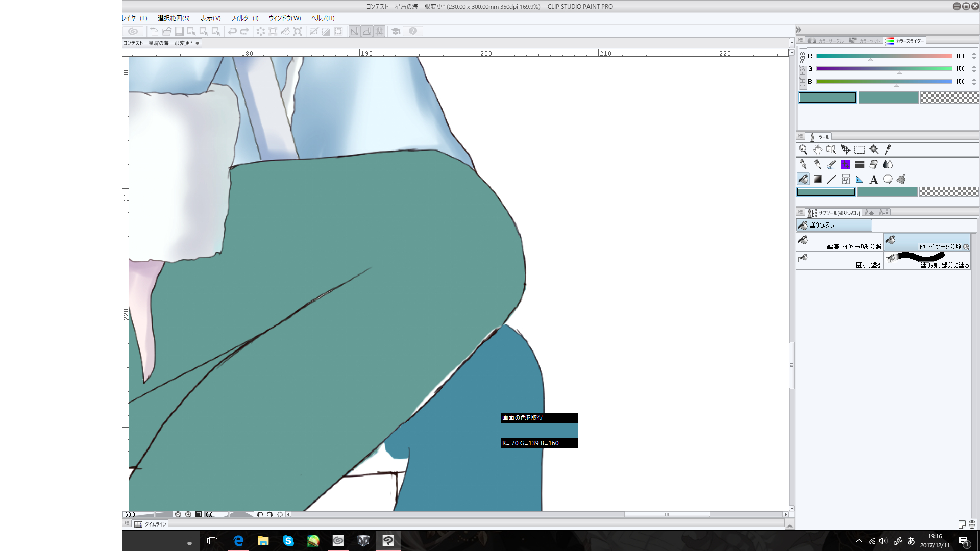Expand the collapsed right palette dock arrows

coord(799,30)
